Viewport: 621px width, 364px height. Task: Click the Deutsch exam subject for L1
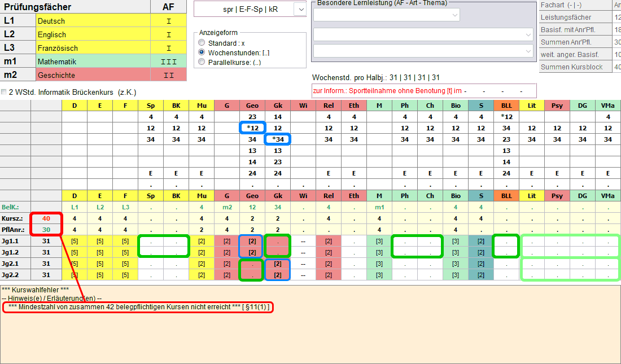click(93, 21)
